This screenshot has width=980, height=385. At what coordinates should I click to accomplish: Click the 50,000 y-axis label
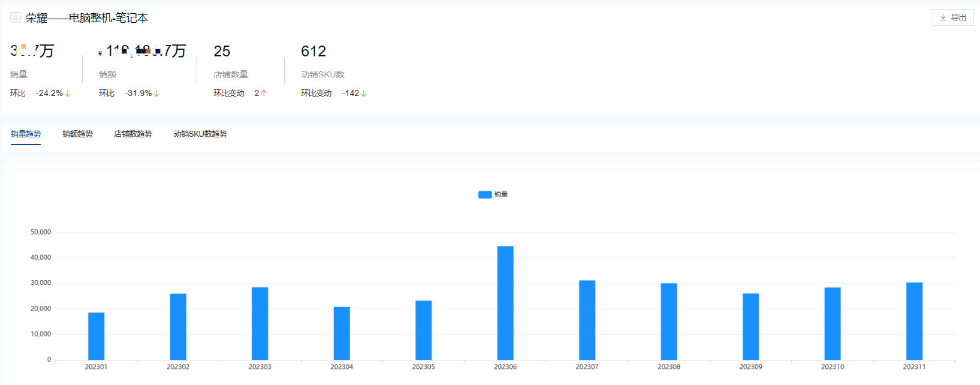(x=41, y=232)
